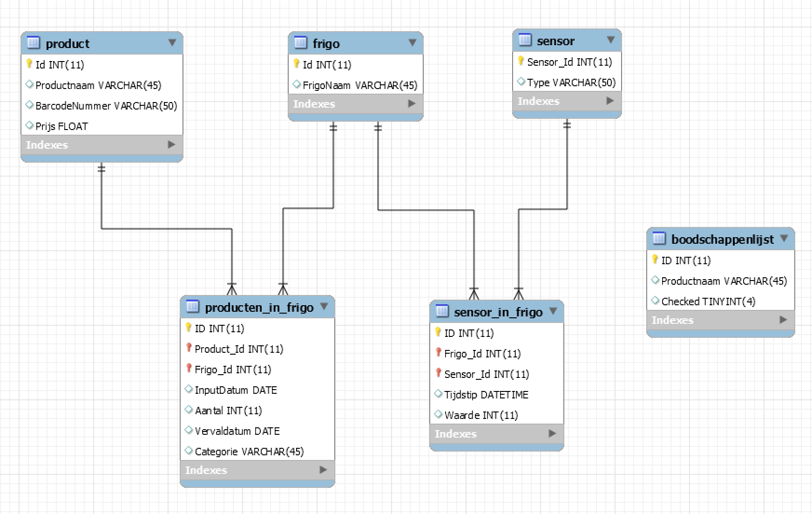Select Checked TINYINT(4) column
812x514 pixels.
pyautogui.click(x=721, y=302)
